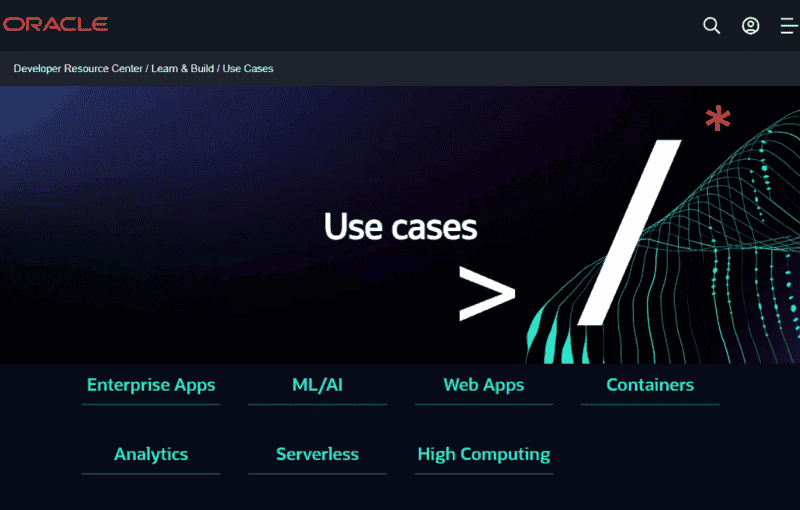Switch to the ML/AI tab

317,385
